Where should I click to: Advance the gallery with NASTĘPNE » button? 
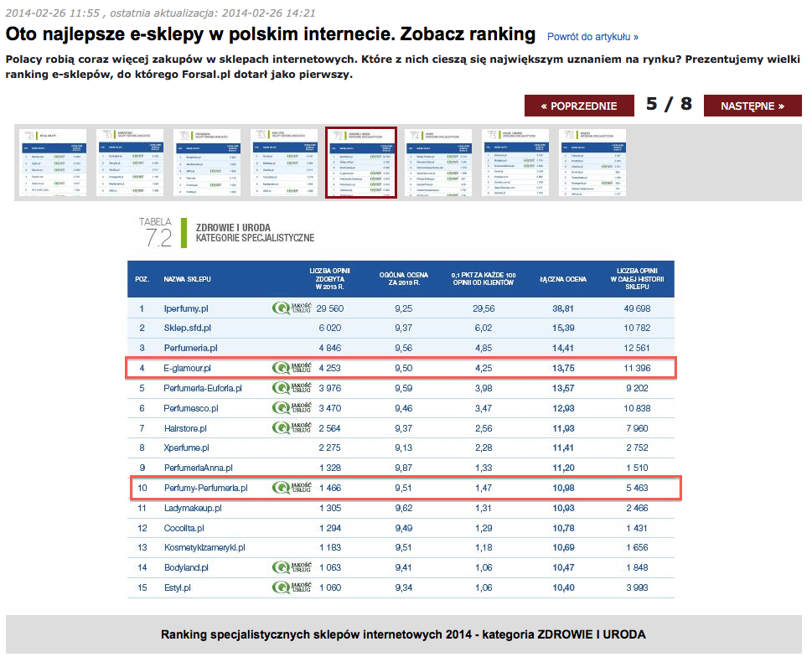click(x=752, y=106)
